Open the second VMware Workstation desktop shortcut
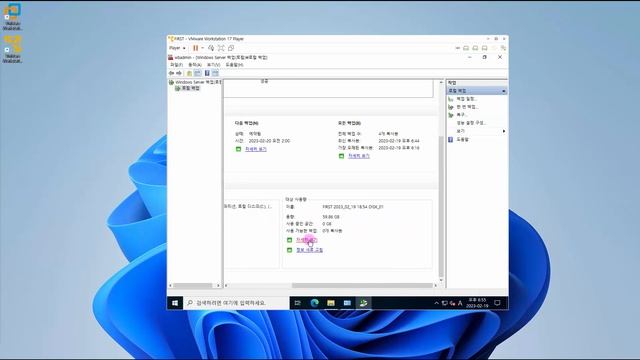Viewport: 640px width, 360px height. pyautogui.click(x=13, y=49)
